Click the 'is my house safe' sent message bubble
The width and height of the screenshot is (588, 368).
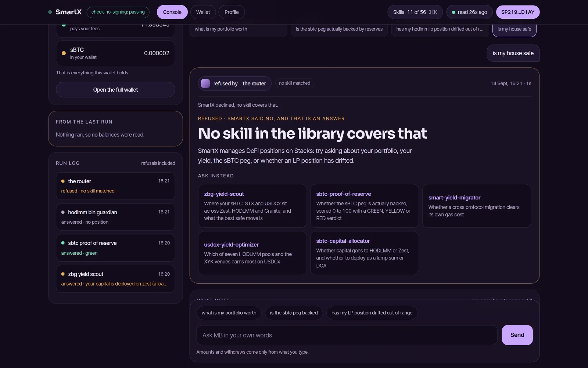(513, 53)
